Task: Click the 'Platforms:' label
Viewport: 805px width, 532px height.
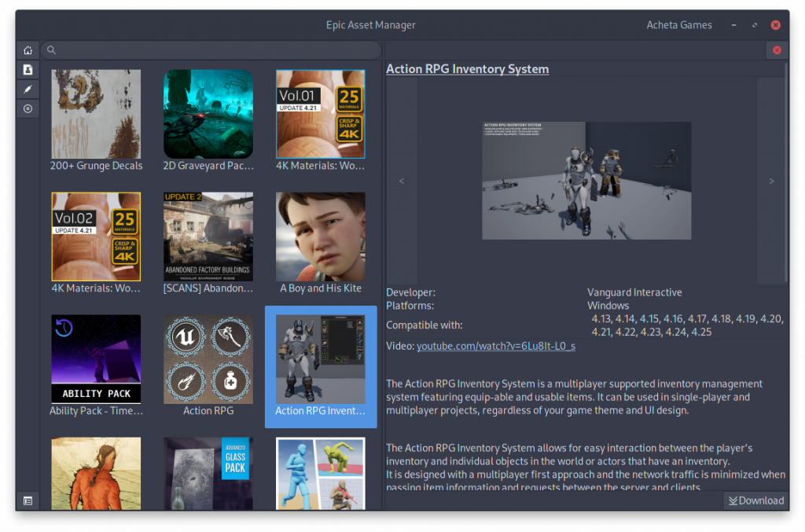Action: pyautogui.click(x=410, y=306)
